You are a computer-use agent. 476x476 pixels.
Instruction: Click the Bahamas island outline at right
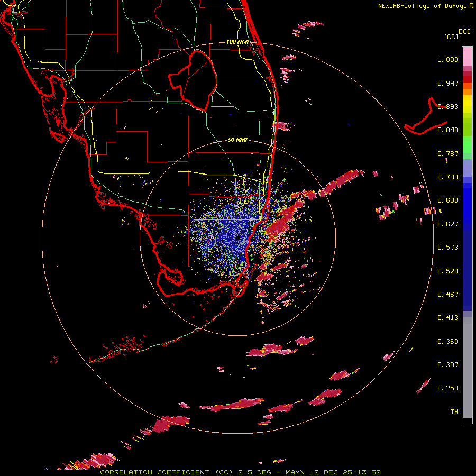[426, 117]
